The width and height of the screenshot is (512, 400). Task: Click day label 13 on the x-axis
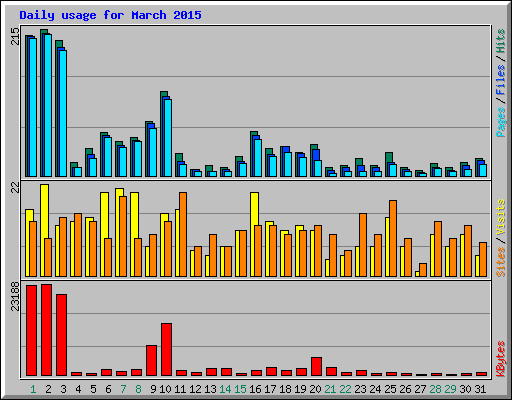pos(210,389)
